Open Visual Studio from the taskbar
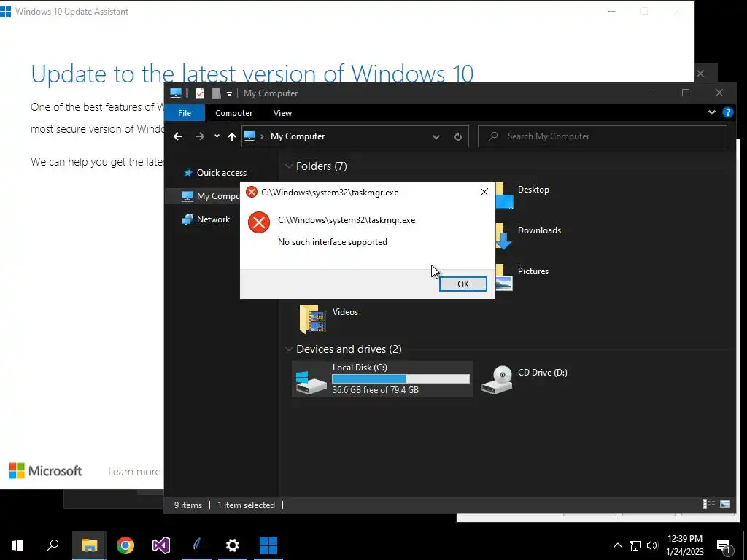Screen dimensions: 747x560 161,545
